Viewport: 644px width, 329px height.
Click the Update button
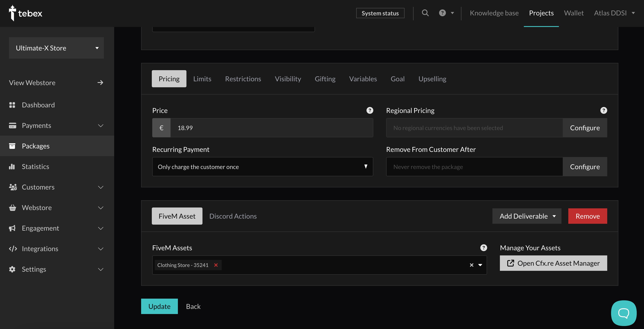click(160, 306)
